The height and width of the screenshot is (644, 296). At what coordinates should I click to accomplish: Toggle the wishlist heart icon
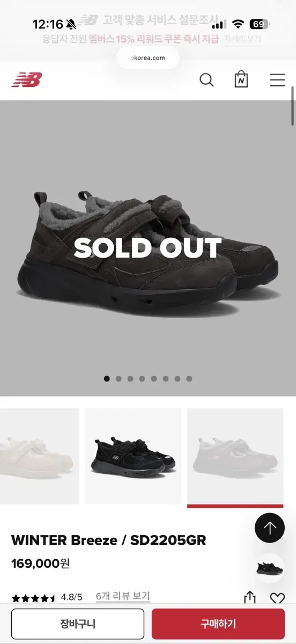(x=277, y=598)
